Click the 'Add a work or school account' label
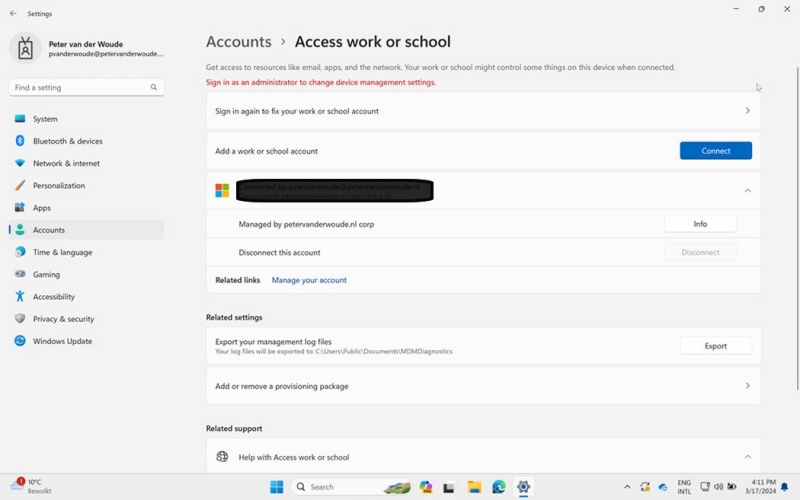800x500 pixels. point(266,151)
